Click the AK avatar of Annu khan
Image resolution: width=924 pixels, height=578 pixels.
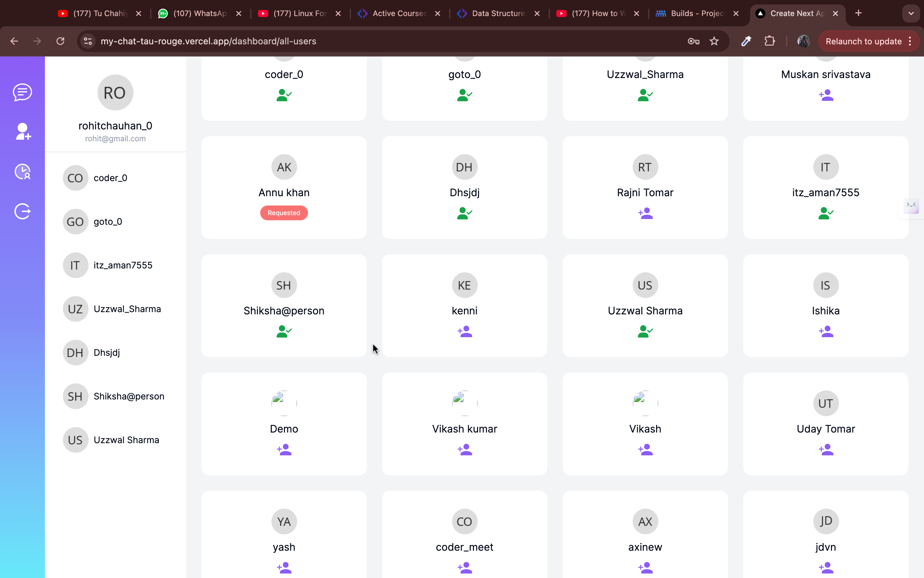click(x=284, y=167)
